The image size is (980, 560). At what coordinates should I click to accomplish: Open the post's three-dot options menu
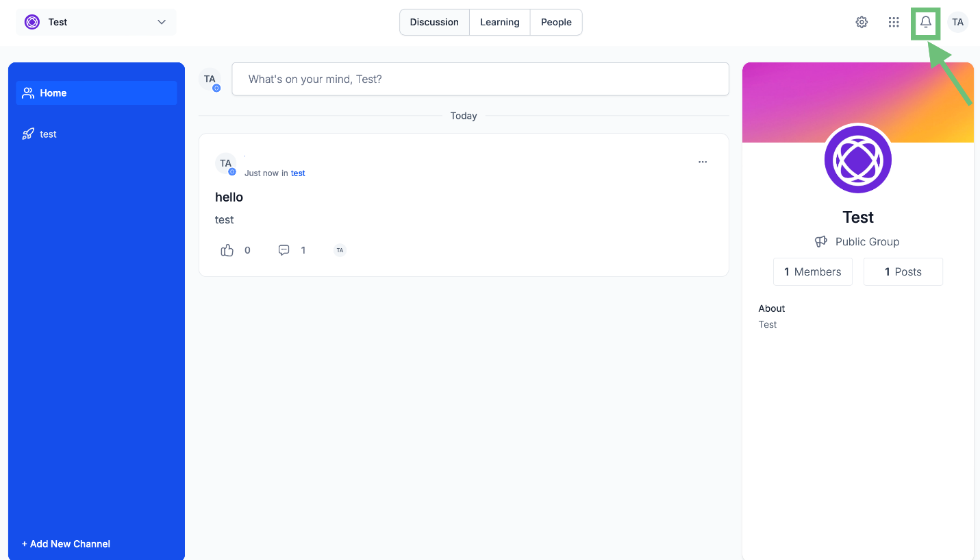[x=703, y=162]
